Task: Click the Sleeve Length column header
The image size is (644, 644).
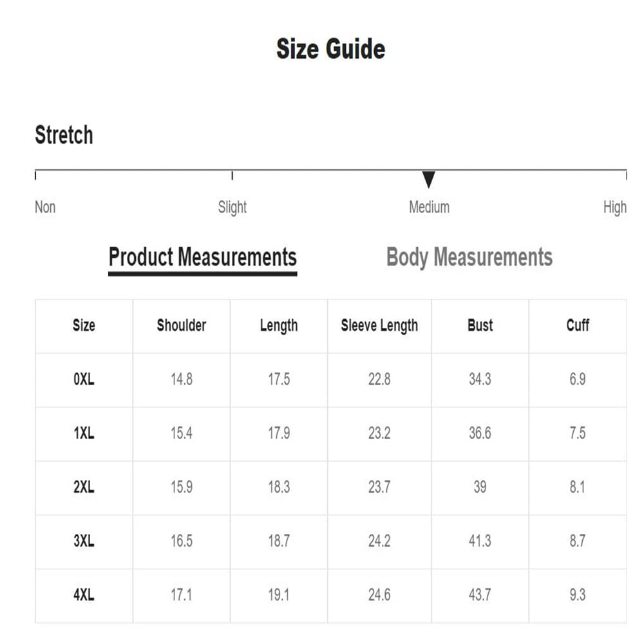Action: [x=379, y=326]
